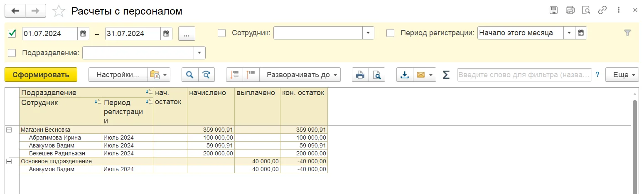Go back with the left arrow button
644x194 pixels.
point(15,11)
